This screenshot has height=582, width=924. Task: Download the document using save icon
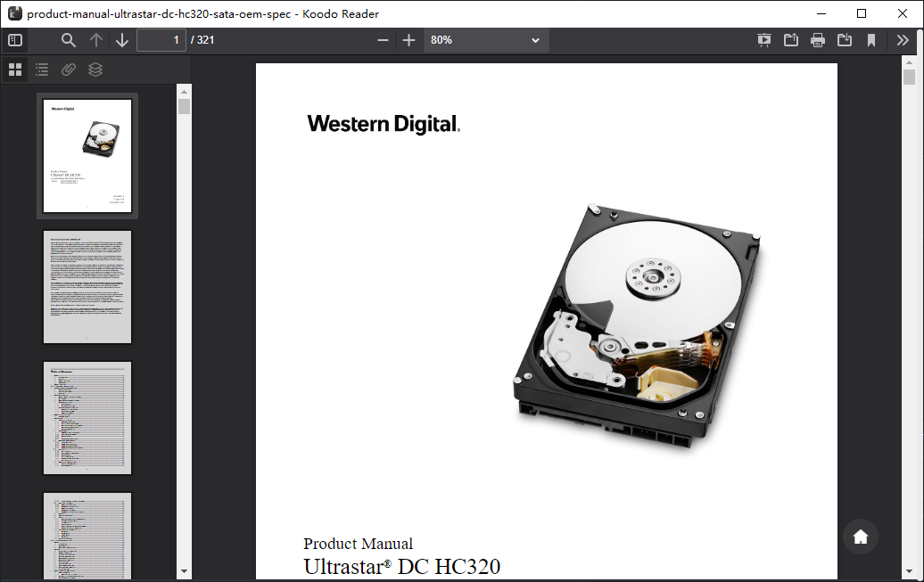[x=845, y=40]
